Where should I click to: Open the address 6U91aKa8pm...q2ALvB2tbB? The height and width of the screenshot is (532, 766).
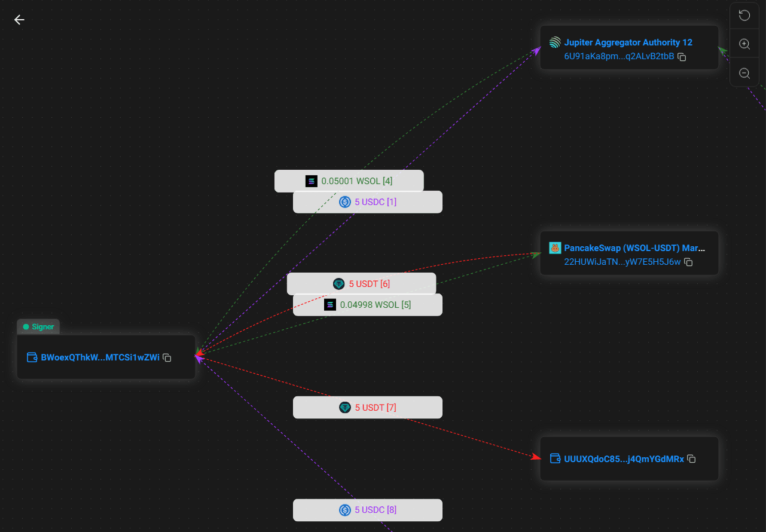tap(619, 57)
